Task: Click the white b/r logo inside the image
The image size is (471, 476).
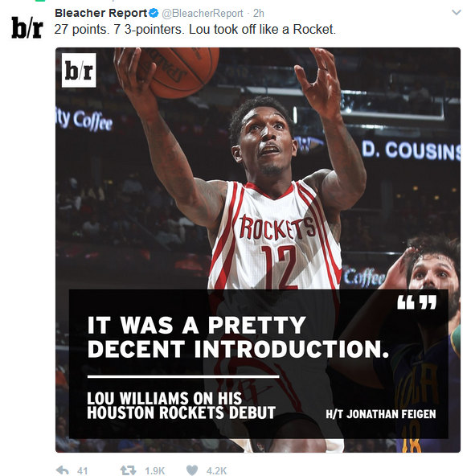Action: pos(79,71)
